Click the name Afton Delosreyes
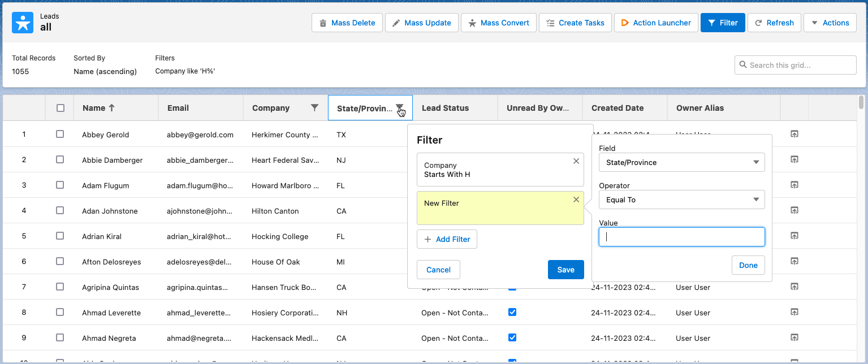The width and height of the screenshot is (868, 364). point(111,262)
